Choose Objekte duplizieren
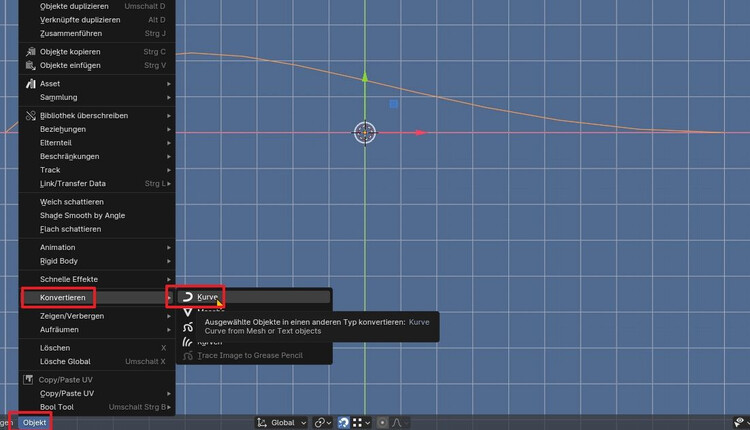 [97, 6]
